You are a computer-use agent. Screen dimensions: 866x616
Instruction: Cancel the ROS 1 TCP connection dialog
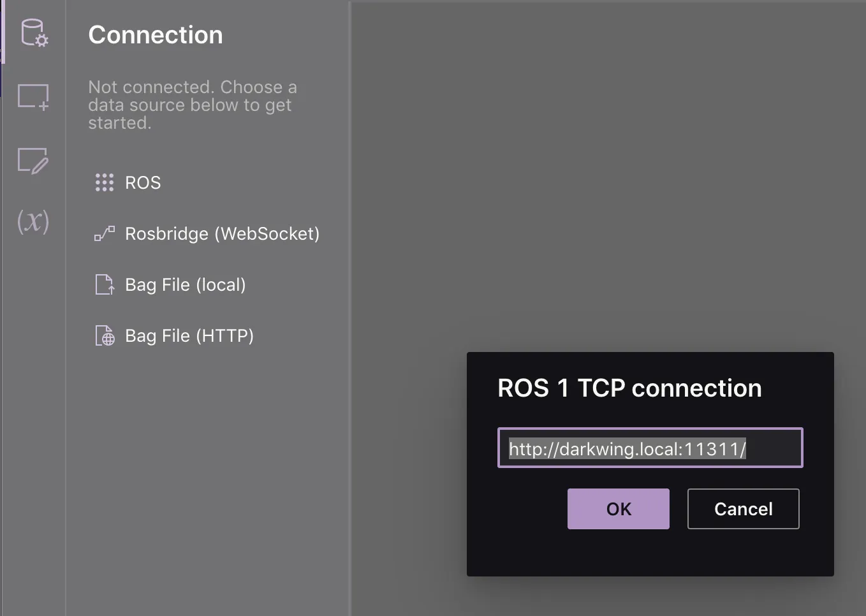pyautogui.click(x=743, y=509)
